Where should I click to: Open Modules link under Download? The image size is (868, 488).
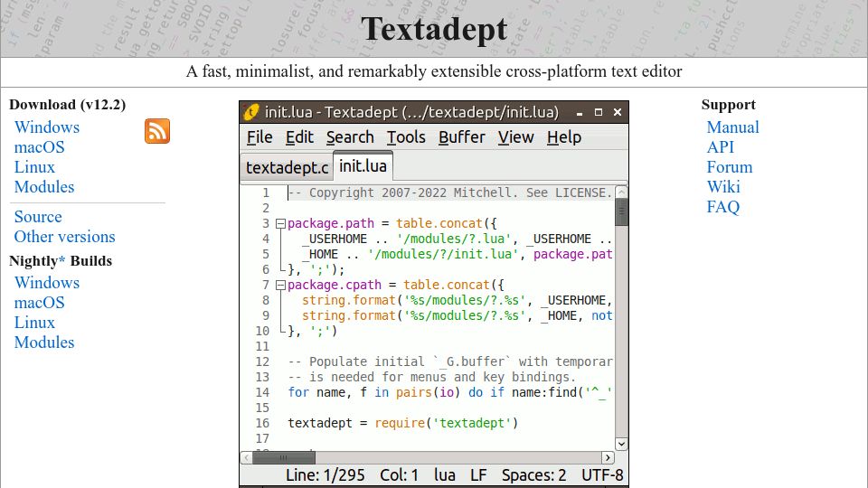pyautogui.click(x=44, y=187)
